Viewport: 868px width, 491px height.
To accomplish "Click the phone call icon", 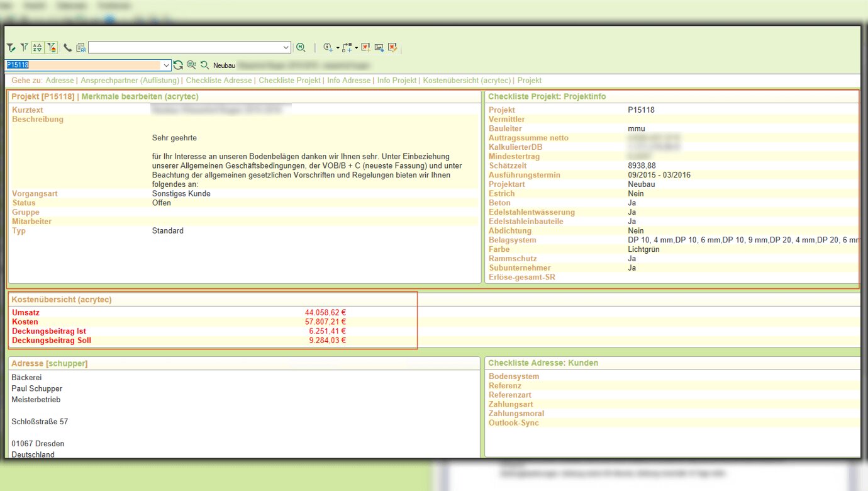I will [x=68, y=48].
